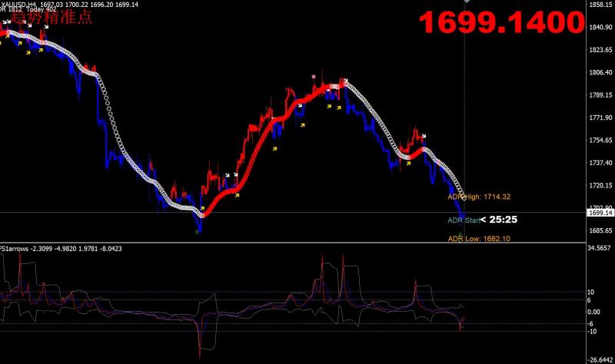The height and width of the screenshot is (364, 615).
Task: Click the 1771.90 level on price axis
Action: 599,118
